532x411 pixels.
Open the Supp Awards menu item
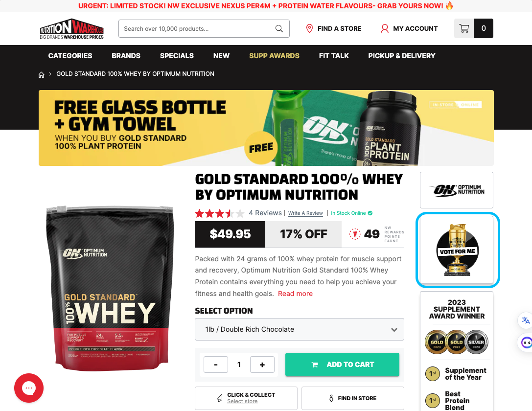[274, 56]
